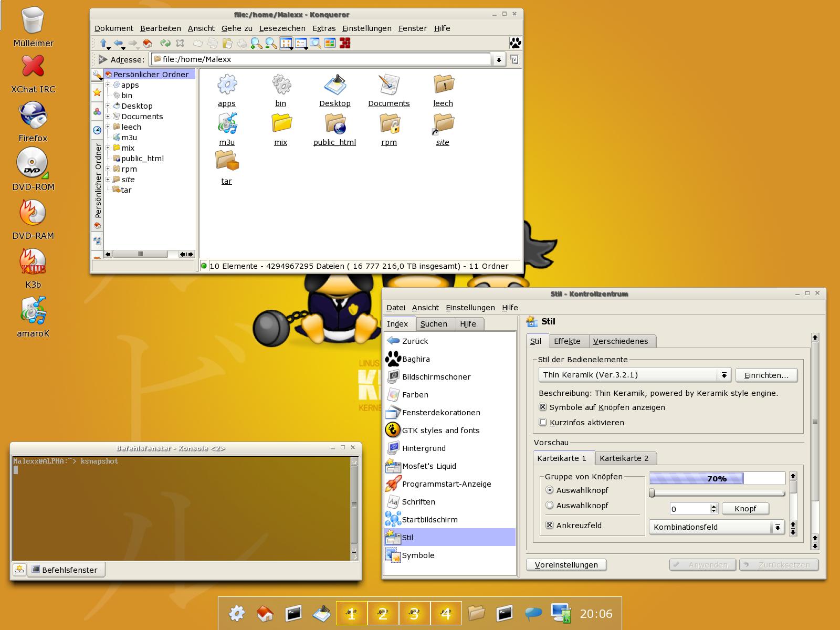This screenshot has width=840, height=630.
Task: Switch to virtual desktop 3 in pager
Action: 414,613
